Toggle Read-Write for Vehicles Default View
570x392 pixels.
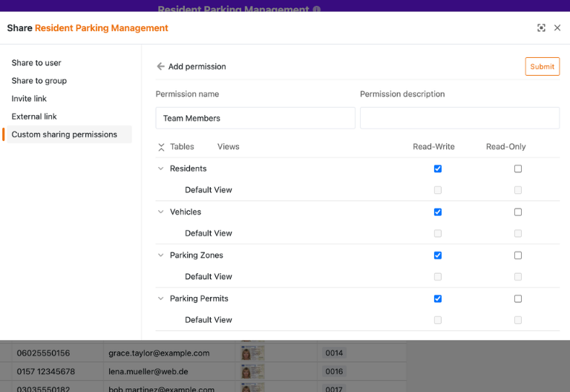tap(438, 233)
